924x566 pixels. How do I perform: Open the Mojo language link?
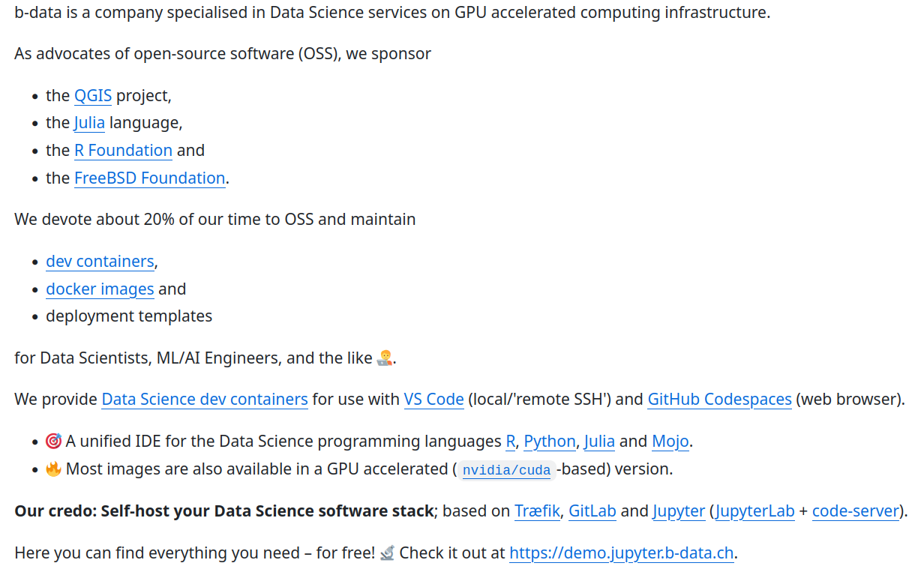coord(670,441)
